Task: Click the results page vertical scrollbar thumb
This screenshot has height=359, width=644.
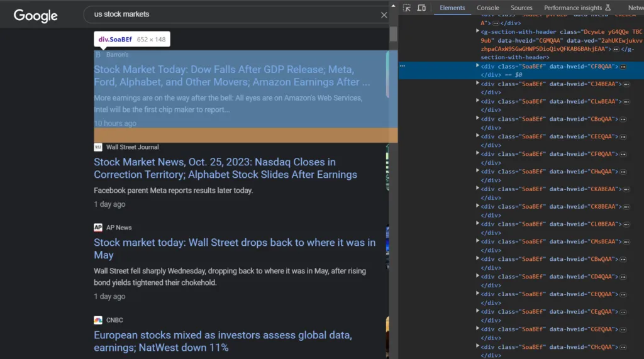Action: coord(393,34)
